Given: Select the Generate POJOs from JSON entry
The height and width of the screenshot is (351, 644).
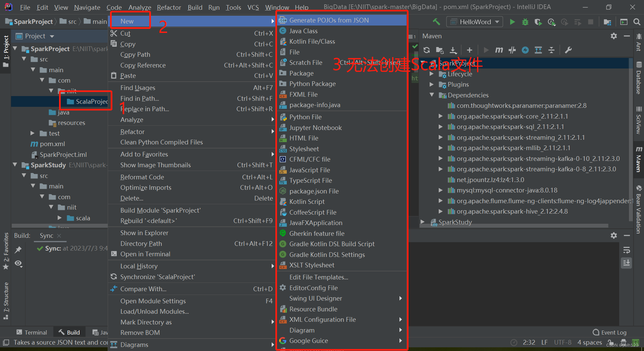Looking at the screenshot, I should pos(341,20).
